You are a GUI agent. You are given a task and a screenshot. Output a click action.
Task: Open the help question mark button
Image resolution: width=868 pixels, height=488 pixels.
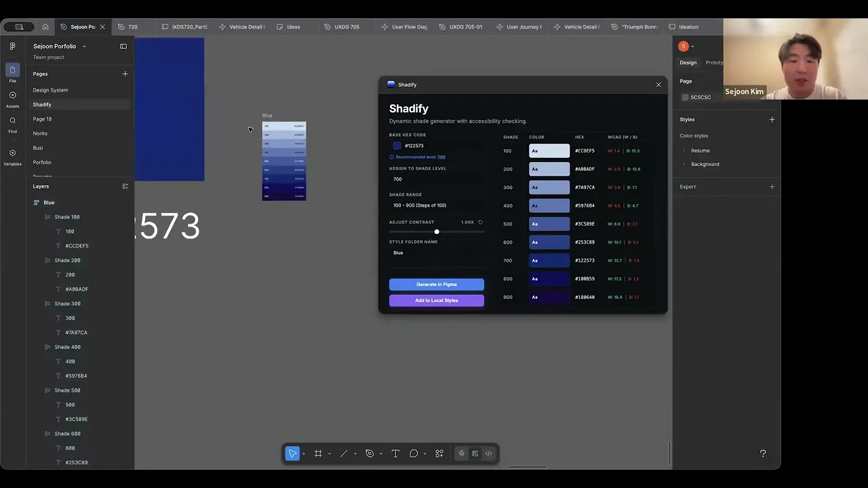(x=763, y=453)
